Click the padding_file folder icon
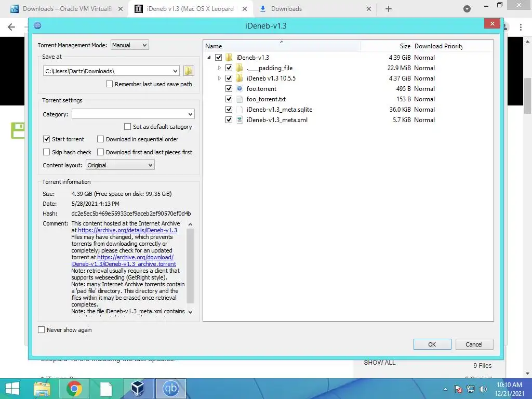Screen dimensions: 532x399 (239, 68)
